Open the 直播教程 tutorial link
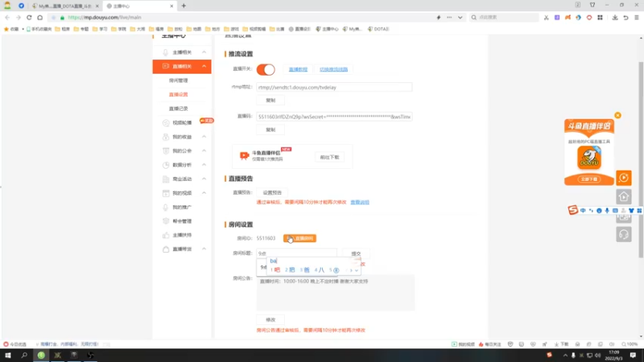644x362 pixels. pos(298,69)
